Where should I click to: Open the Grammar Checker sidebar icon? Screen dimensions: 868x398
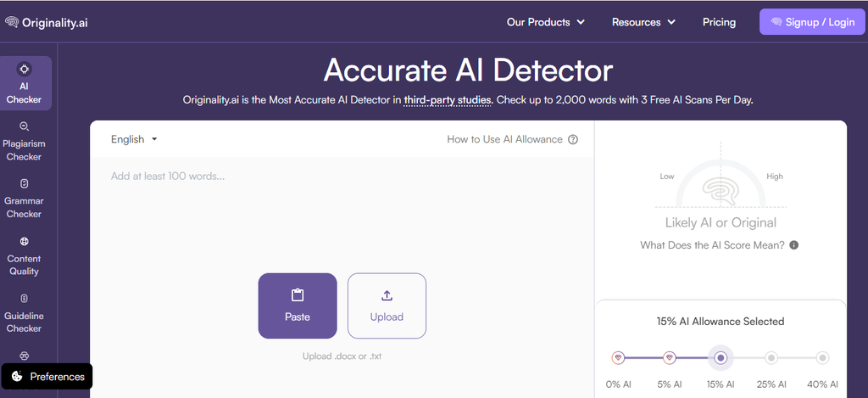pyautogui.click(x=24, y=183)
